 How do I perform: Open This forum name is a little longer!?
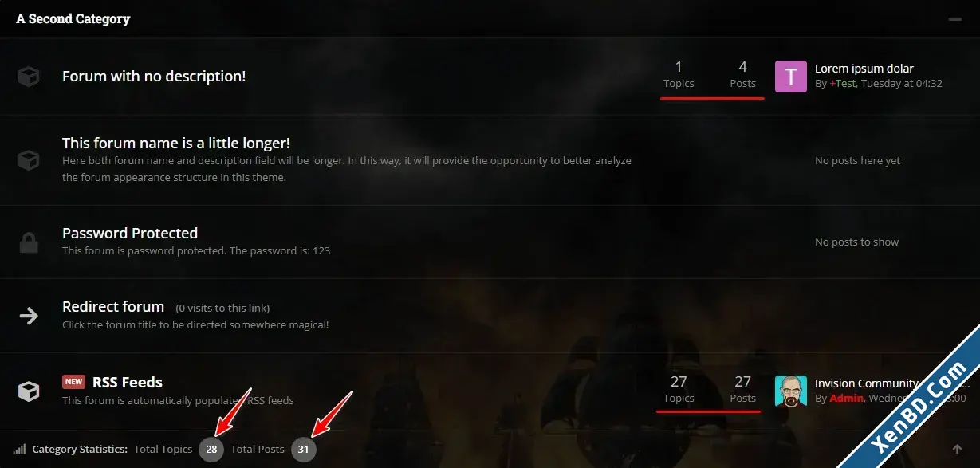pyautogui.click(x=176, y=143)
